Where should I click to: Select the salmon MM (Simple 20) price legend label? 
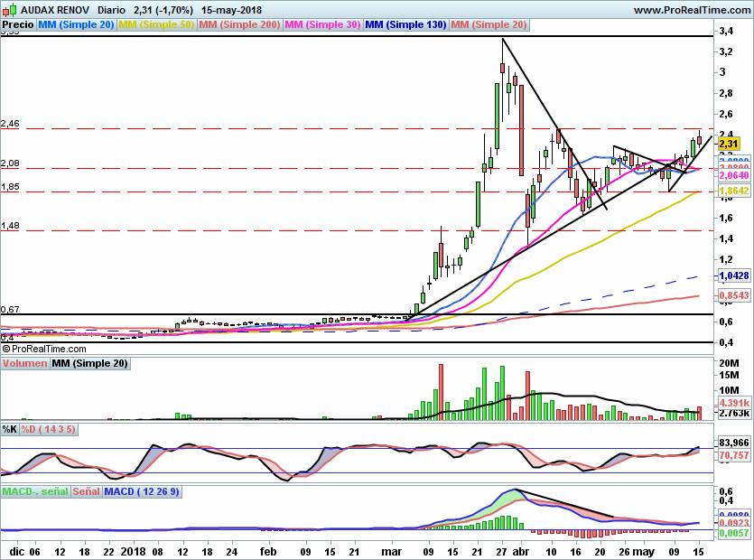tap(489, 24)
